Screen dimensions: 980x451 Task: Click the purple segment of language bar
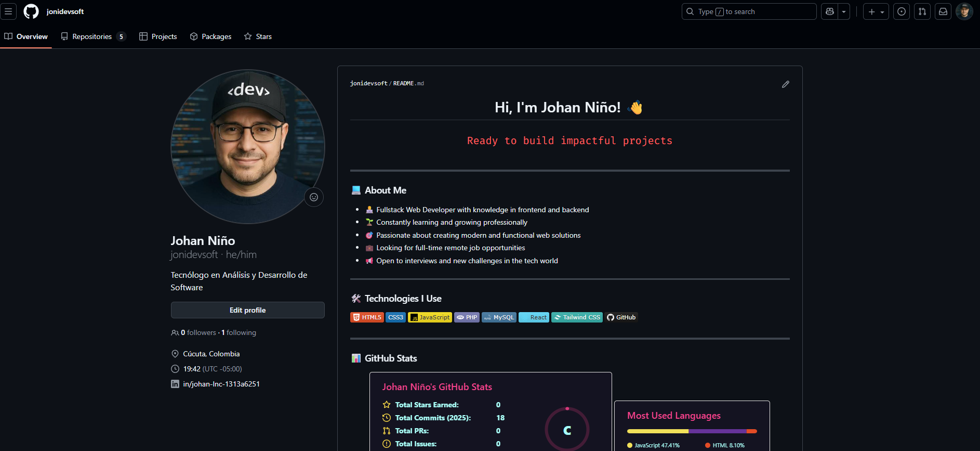point(718,431)
